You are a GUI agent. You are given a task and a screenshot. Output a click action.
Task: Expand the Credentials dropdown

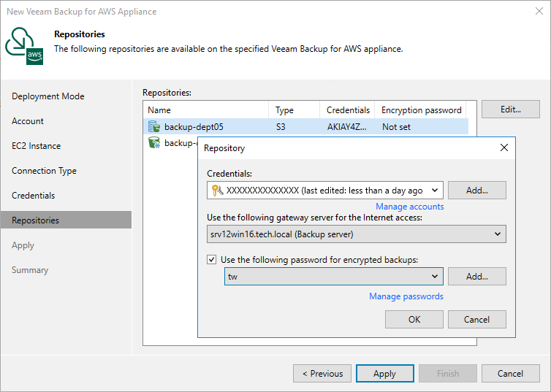coord(435,191)
